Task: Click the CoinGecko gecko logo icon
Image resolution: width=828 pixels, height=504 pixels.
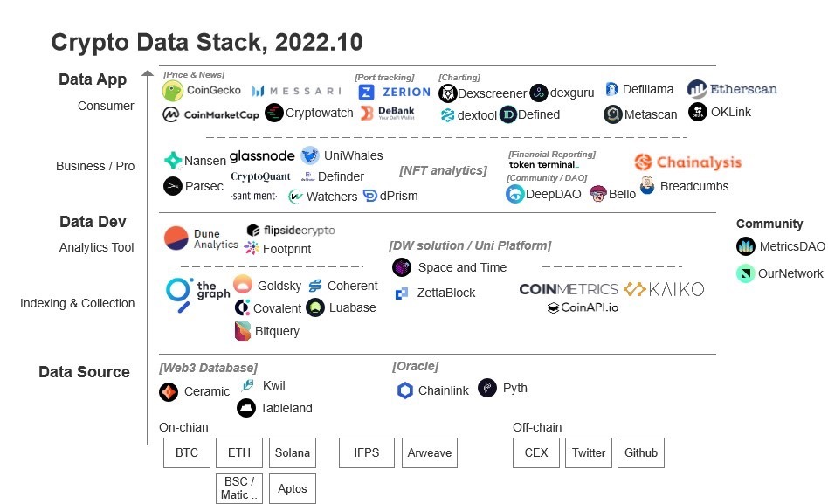Action: [172, 91]
